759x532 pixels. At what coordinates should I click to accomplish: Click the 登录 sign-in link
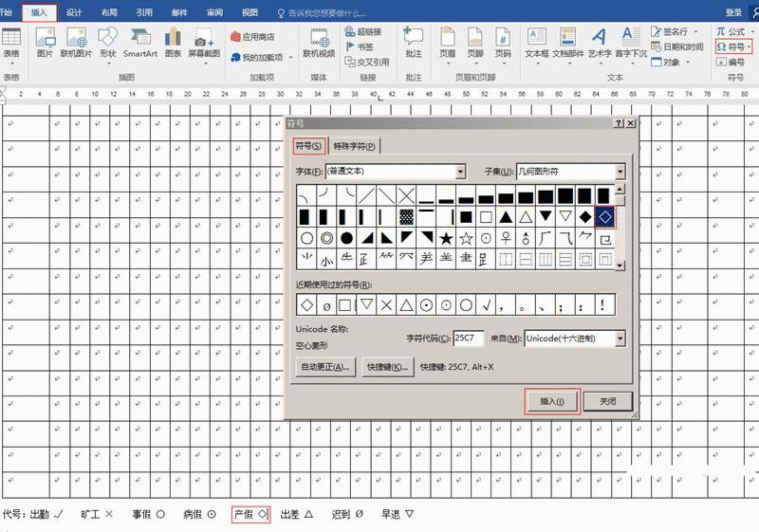(x=733, y=13)
